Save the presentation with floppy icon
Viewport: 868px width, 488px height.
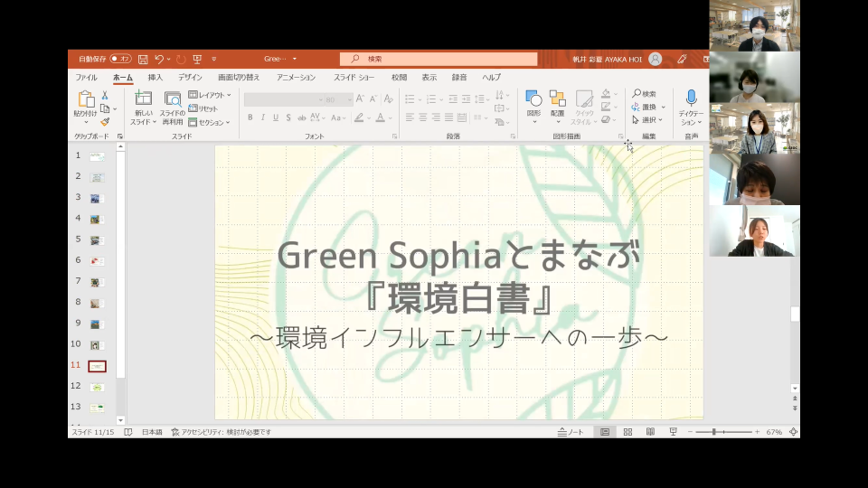point(143,59)
